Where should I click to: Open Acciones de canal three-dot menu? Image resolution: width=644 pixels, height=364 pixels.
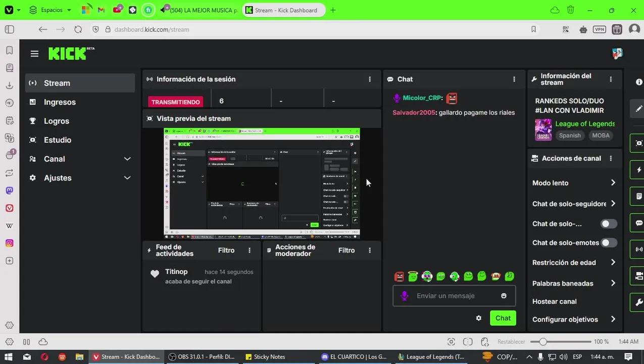coord(611,158)
